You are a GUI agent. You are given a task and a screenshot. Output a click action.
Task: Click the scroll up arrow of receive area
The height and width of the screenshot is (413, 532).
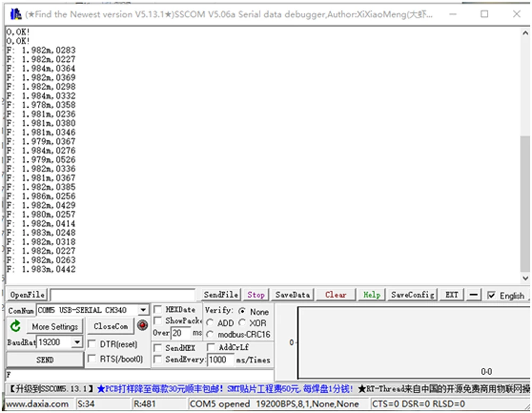[525, 33]
